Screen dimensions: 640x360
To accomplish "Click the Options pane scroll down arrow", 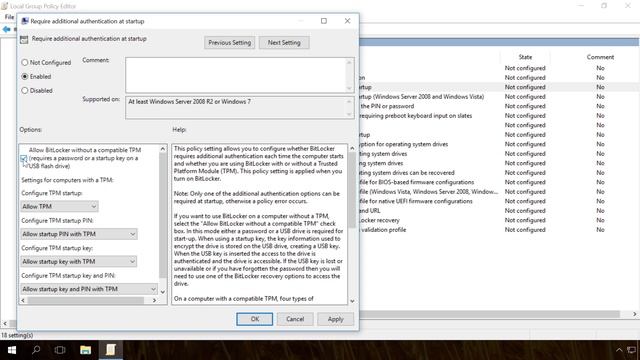I will pyautogui.click(x=163, y=292).
